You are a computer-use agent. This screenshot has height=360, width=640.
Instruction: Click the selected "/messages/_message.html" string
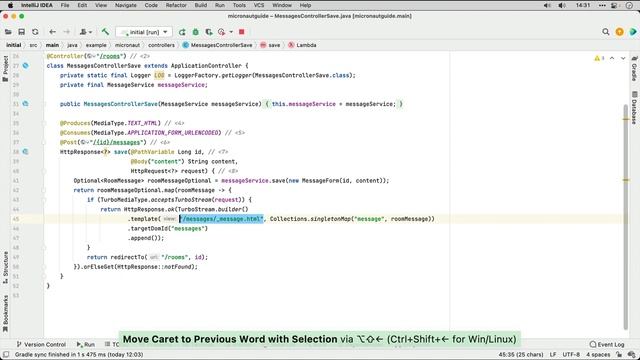pyautogui.click(x=221, y=219)
